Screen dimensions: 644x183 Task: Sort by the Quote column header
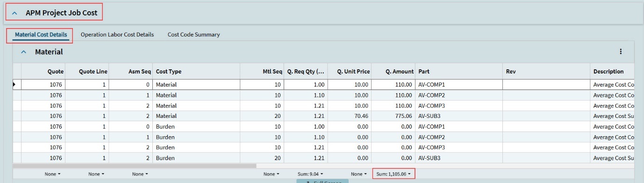pyautogui.click(x=43, y=72)
